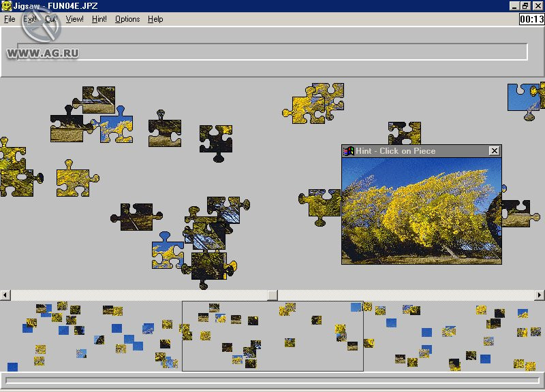Open the File menu
Viewport: 545px width, 392px height.
10,19
